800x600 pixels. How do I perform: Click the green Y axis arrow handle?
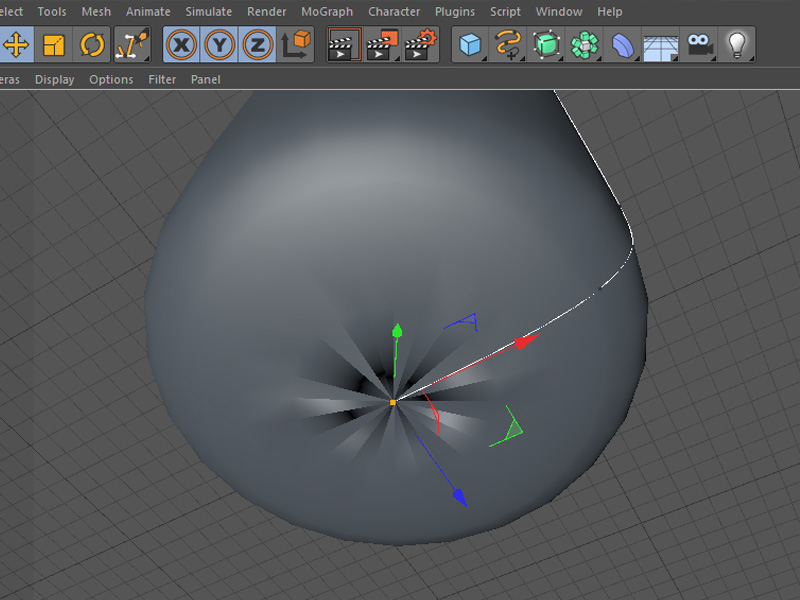(397, 331)
